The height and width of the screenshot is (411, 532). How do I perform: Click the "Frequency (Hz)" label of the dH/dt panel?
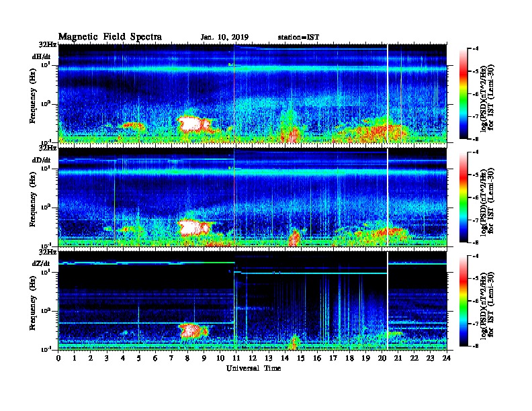[32, 96]
